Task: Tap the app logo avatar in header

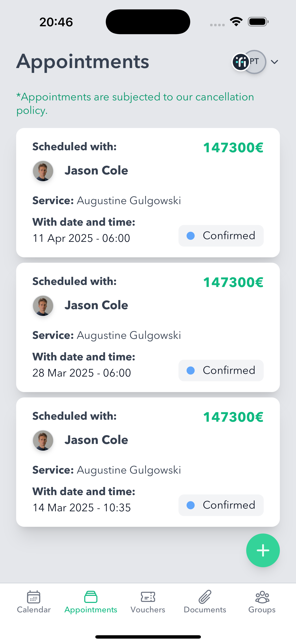Action: coord(241,62)
